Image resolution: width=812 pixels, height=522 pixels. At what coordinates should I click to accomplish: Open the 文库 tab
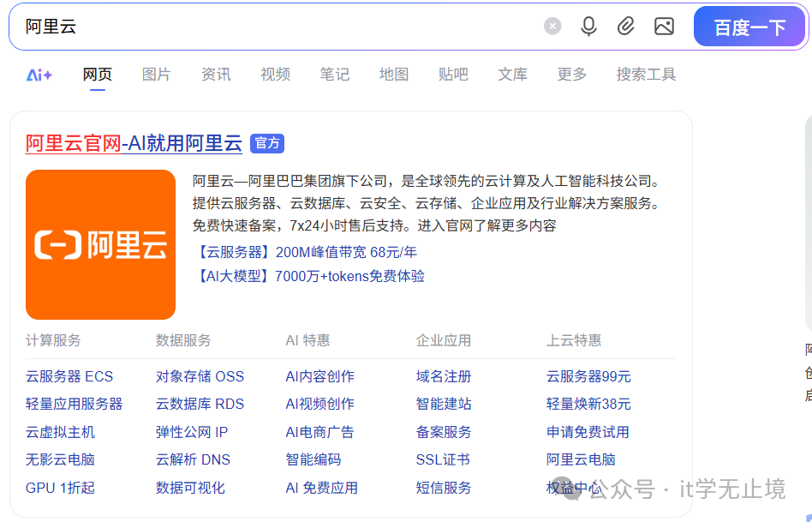coord(512,75)
